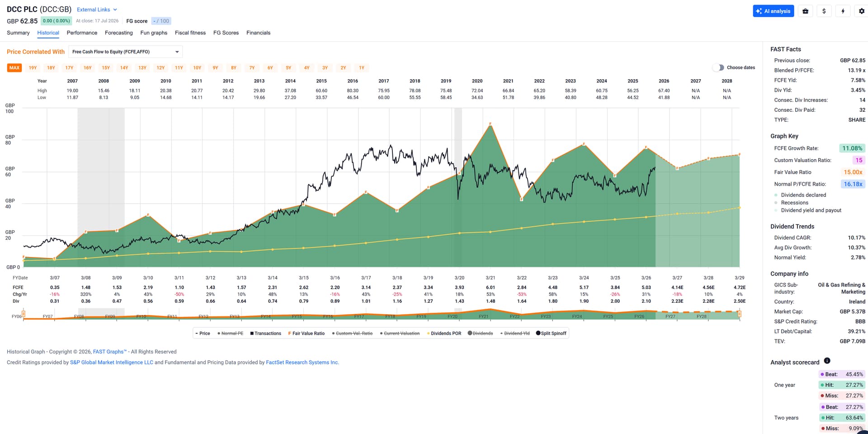Viewport: 868px width, 434px height.
Task: Toggle Split Spinoff legend item
Action: coord(551,334)
